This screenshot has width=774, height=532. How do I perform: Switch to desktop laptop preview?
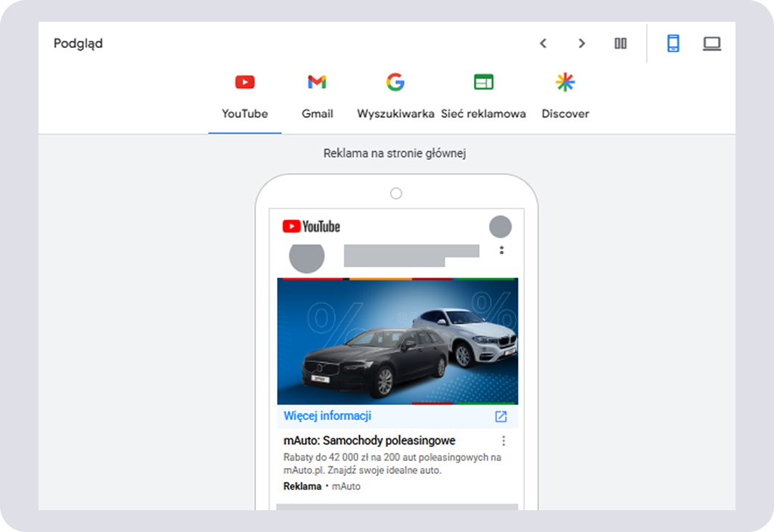[x=711, y=44]
